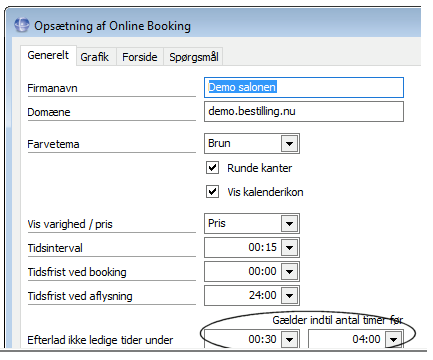Click the Tidsfrist ved aflysning label
The image size is (433, 360).
pyautogui.click(x=80, y=296)
